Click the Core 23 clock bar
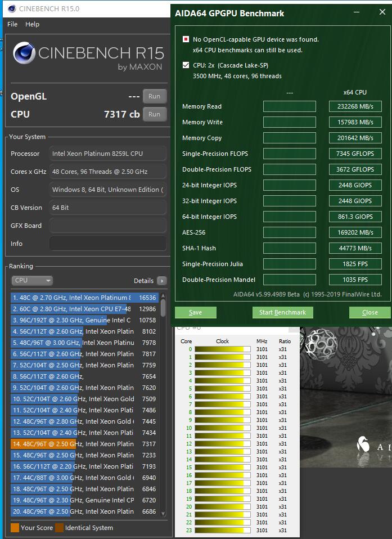This screenshot has width=392, height=539. [223, 531]
